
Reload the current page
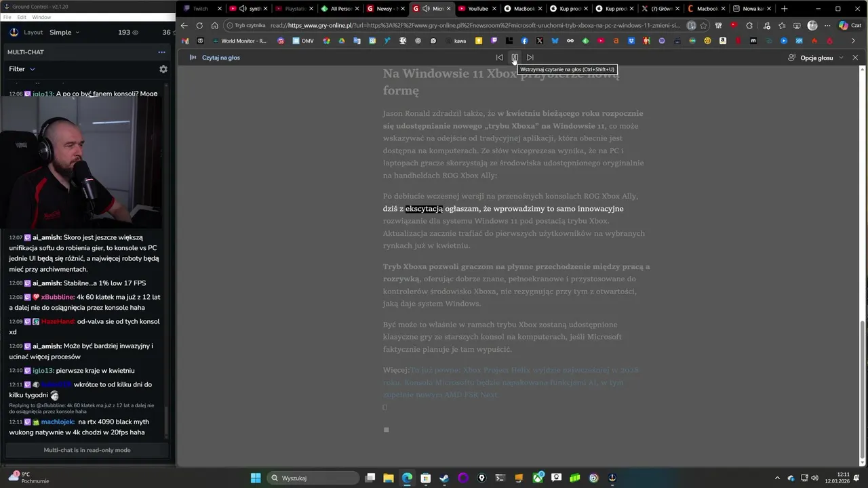coord(199,25)
